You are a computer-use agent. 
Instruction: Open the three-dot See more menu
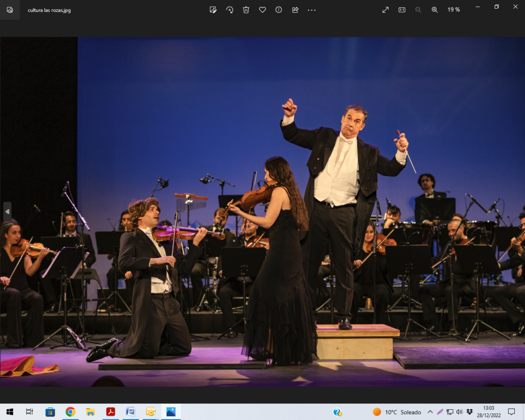312,10
